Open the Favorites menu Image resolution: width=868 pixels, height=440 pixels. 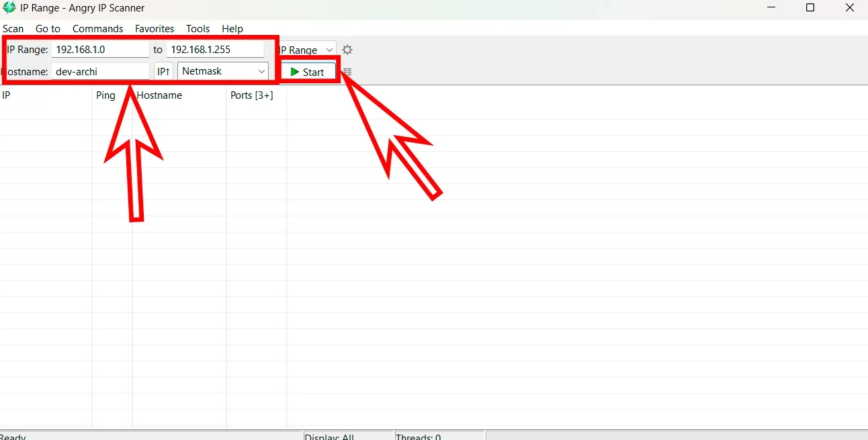pos(155,29)
